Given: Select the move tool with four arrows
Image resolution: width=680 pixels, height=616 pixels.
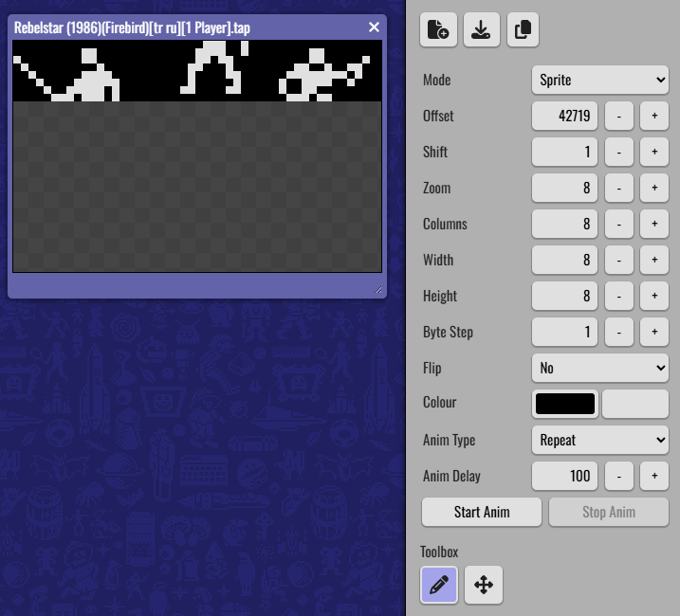Looking at the screenshot, I should pos(484,585).
